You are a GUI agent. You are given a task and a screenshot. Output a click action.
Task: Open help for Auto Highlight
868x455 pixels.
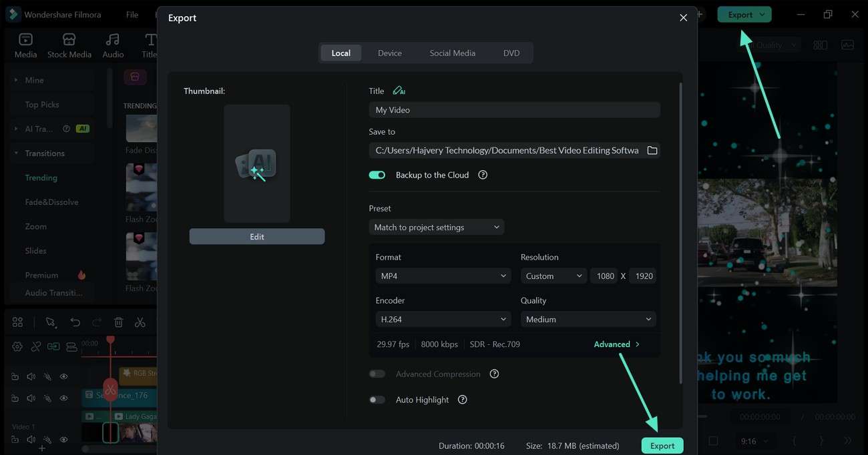tap(462, 400)
